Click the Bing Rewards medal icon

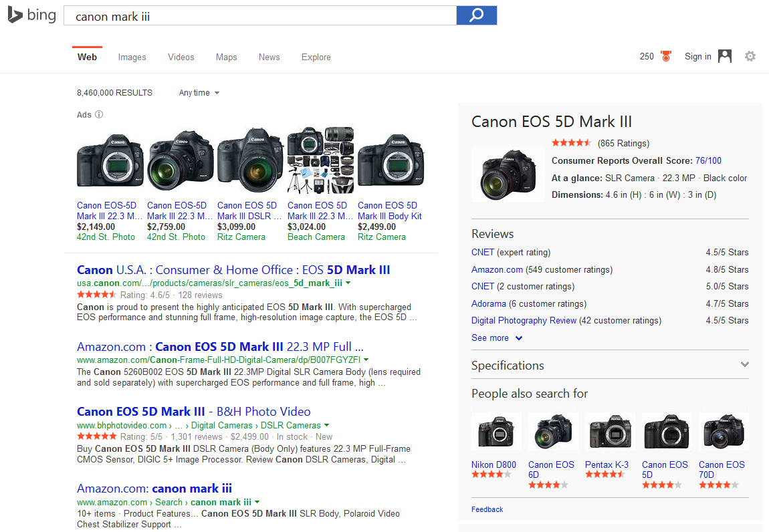pos(665,56)
